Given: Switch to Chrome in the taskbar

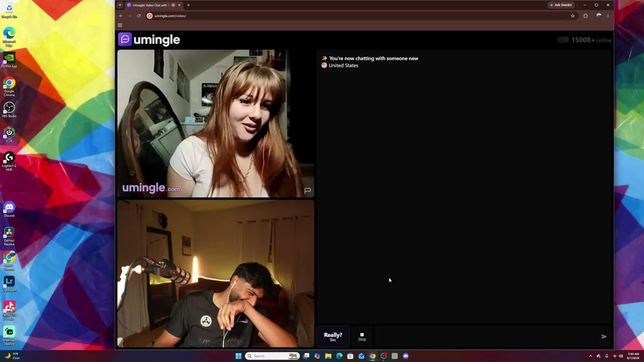Looking at the screenshot, I should pyautogui.click(x=372, y=356).
